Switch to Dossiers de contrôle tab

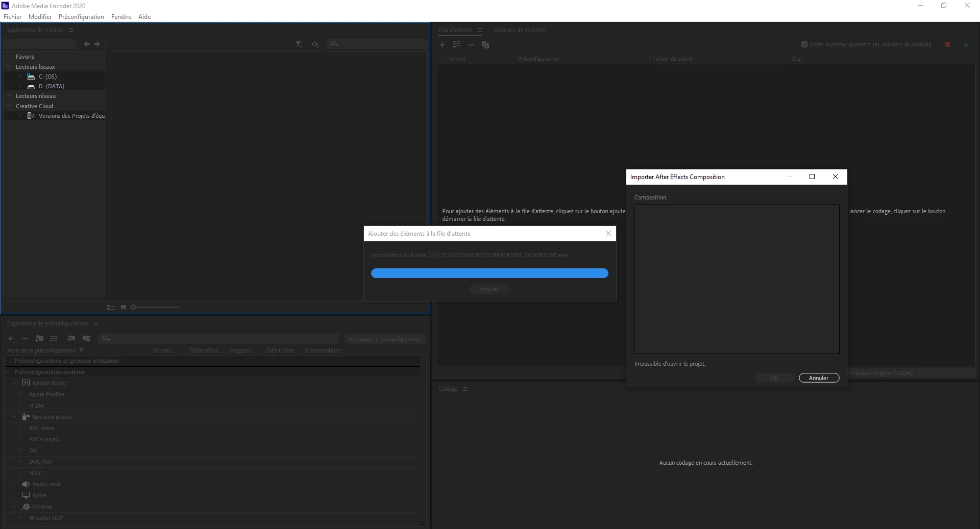tap(519, 30)
